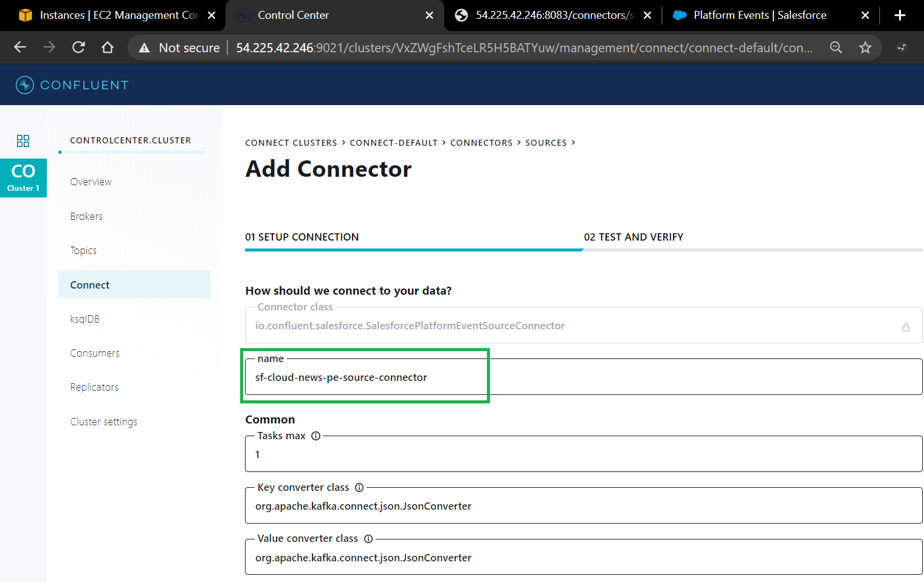This screenshot has height=582, width=924.
Task: Bookmark this page with star icon
Action: 865,47
